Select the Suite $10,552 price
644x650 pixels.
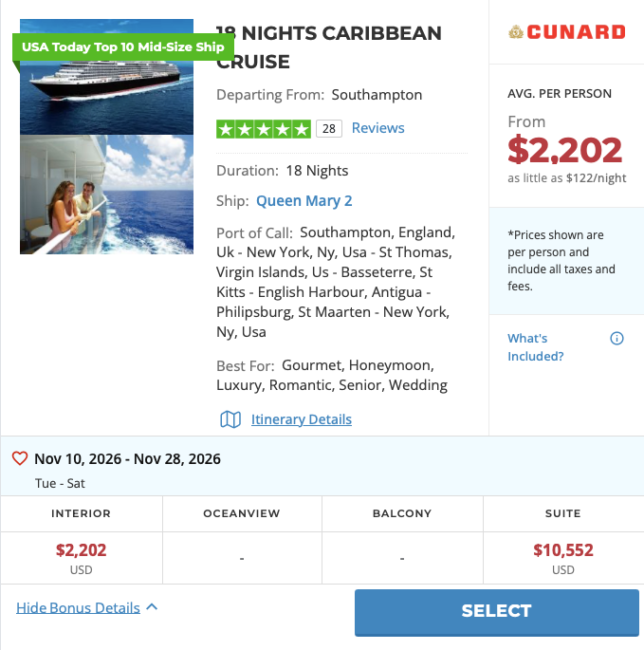pyautogui.click(x=563, y=550)
